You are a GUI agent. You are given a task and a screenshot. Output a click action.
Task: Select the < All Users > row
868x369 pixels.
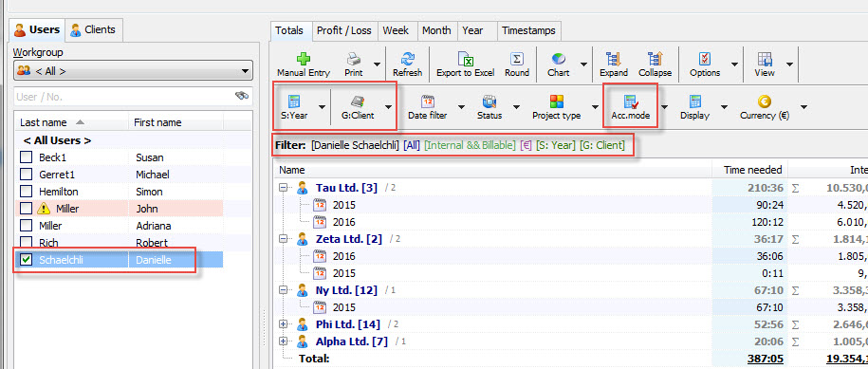[119, 140]
